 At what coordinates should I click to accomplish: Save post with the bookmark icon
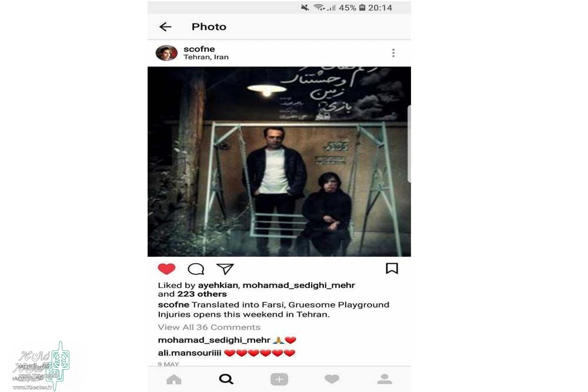392,269
